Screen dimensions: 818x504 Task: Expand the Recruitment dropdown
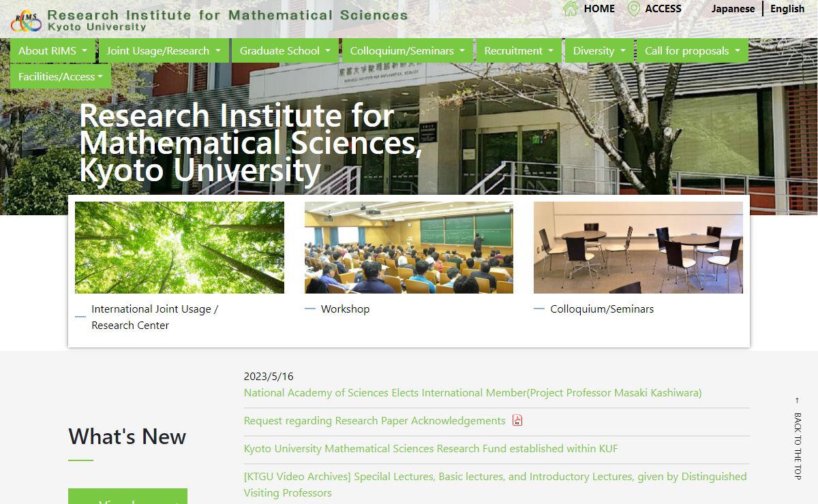click(x=519, y=50)
